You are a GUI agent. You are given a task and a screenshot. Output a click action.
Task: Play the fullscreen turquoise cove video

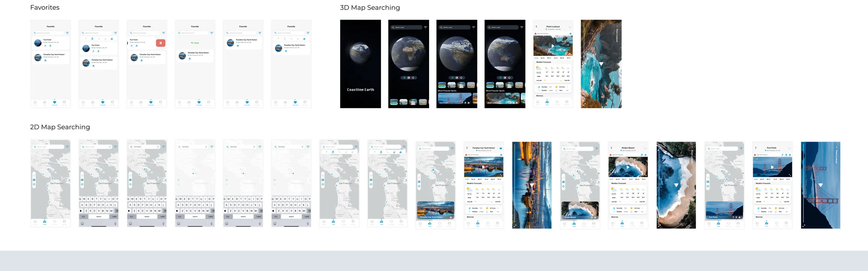pos(601,64)
